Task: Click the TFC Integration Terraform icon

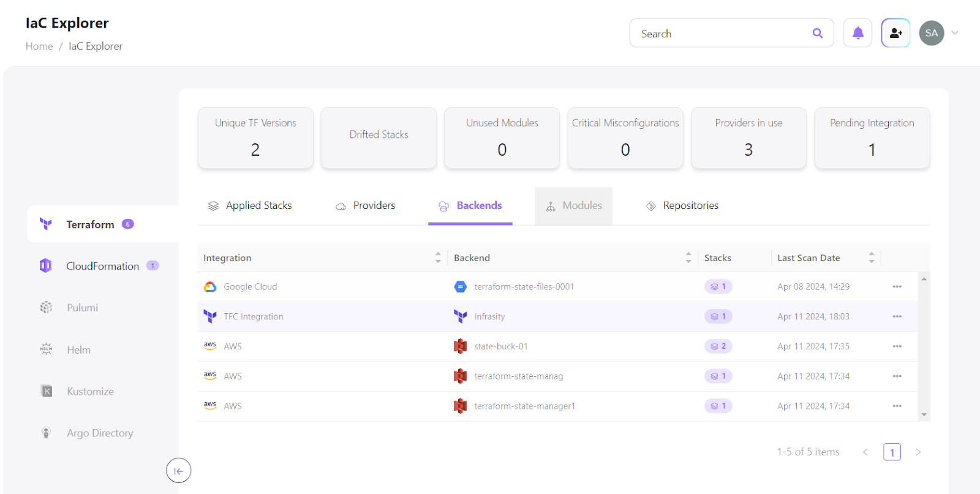Action: pos(210,316)
